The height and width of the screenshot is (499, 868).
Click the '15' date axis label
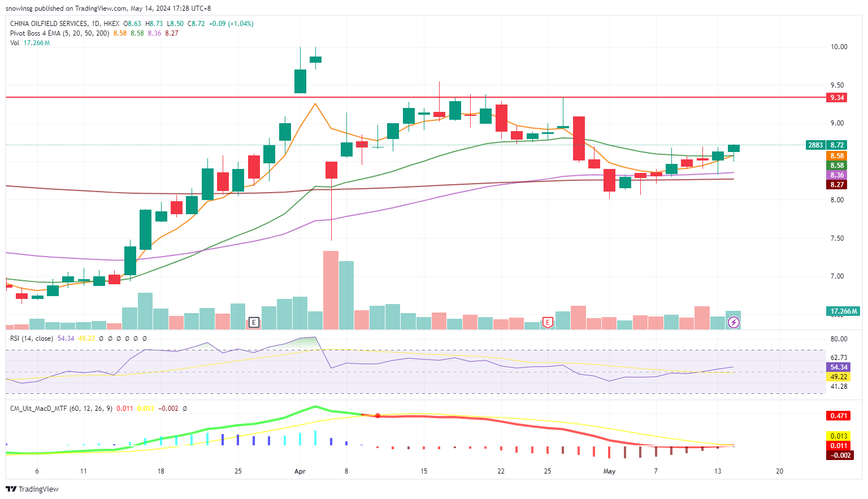point(424,471)
